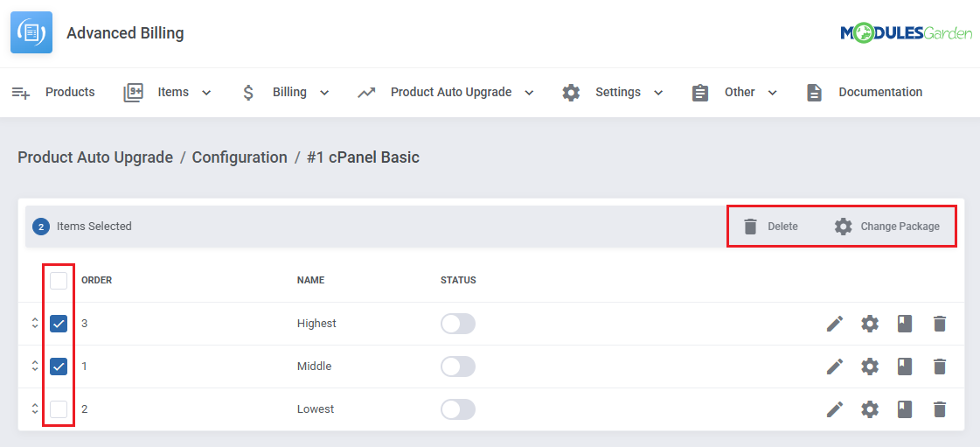
Task: Click the reorder handle on Lowest row
Action: (x=35, y=409)
